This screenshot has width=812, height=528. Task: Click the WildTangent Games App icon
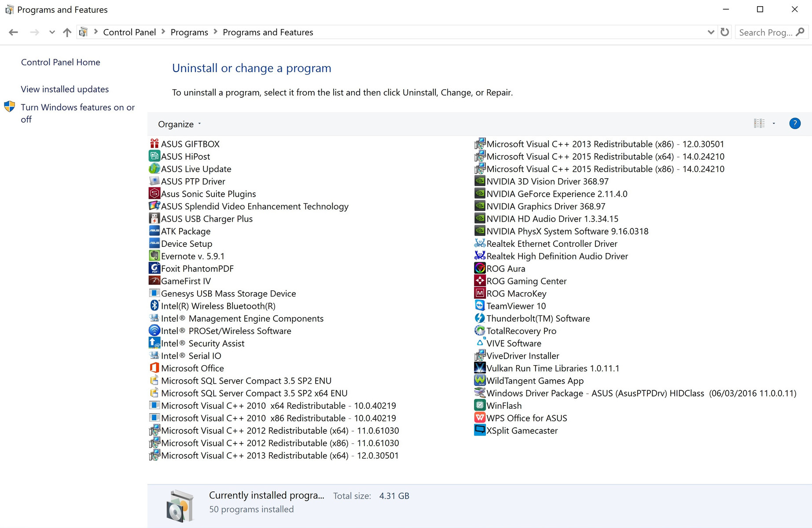(480, 381)
